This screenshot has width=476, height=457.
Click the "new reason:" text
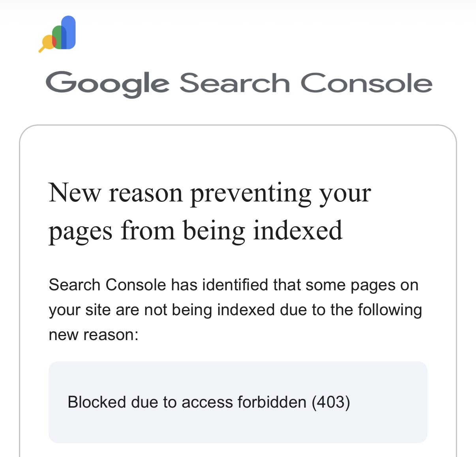[x=94, y=335]
